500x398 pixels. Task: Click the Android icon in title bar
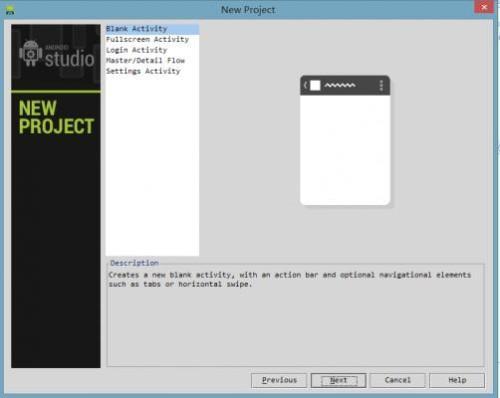(10, 10)
